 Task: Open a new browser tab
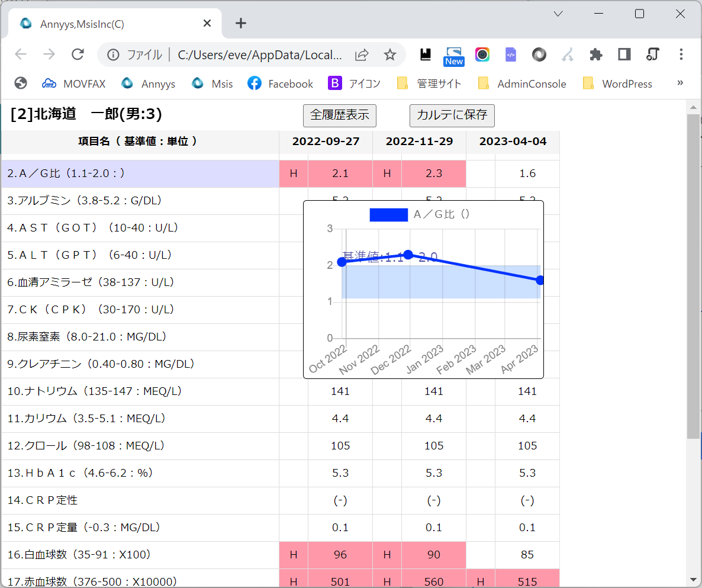[x=241, y=23]
